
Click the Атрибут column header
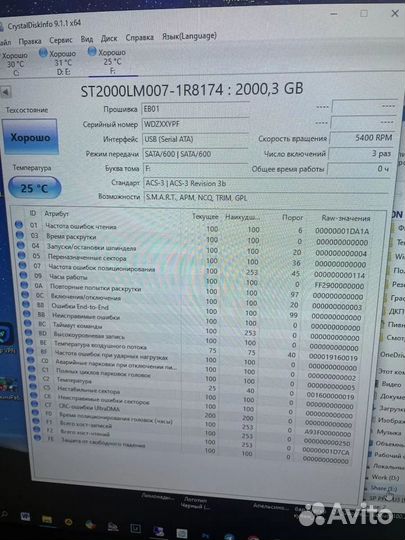56,214
